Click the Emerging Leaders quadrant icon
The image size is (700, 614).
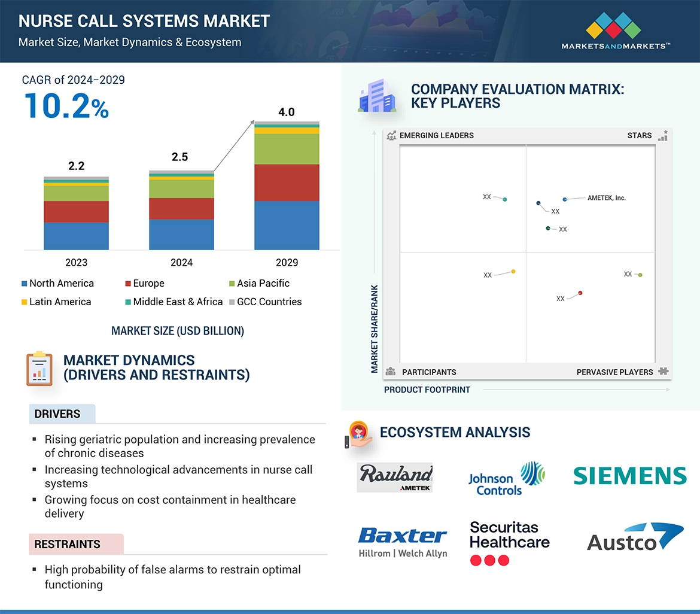pos(391,136)
